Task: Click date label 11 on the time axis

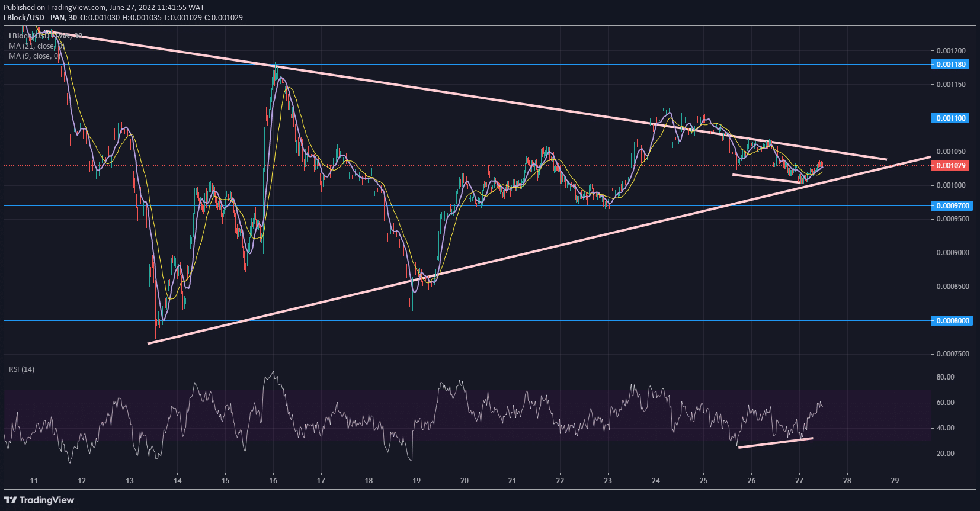Action: tap(34, 481)
